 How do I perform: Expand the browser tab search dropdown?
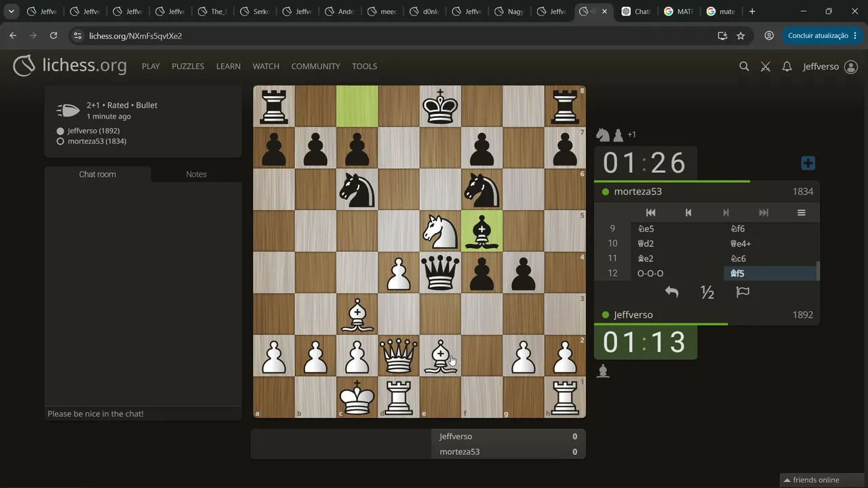[12, 12]
